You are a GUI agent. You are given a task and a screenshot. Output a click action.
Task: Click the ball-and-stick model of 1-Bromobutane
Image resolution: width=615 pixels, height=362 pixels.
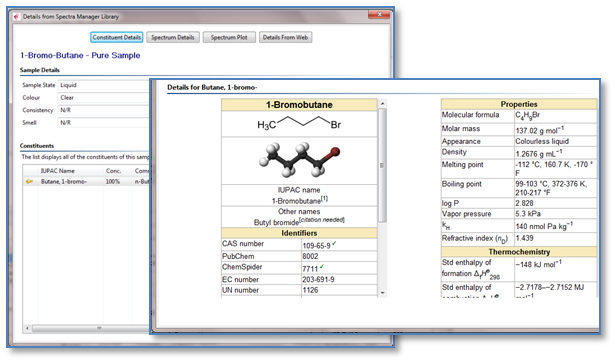[x=299, y=160]
